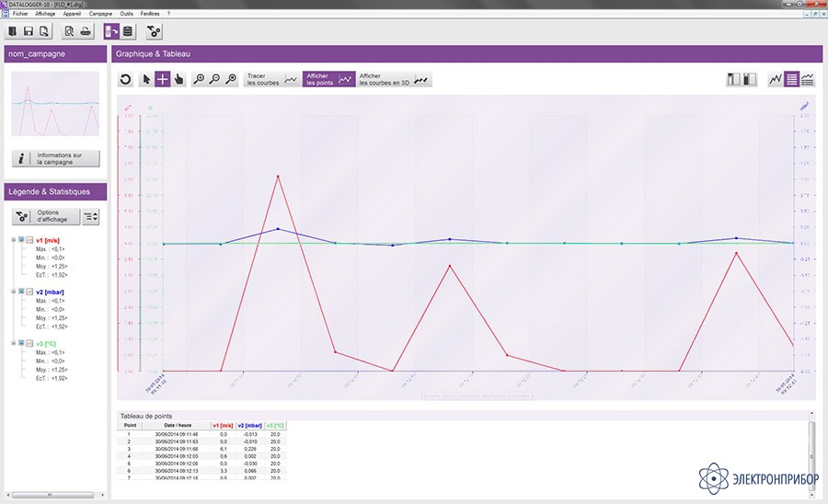Open the book icon in the main toolbar
Screen dimensions: 828x504
[x=12, y=31]
